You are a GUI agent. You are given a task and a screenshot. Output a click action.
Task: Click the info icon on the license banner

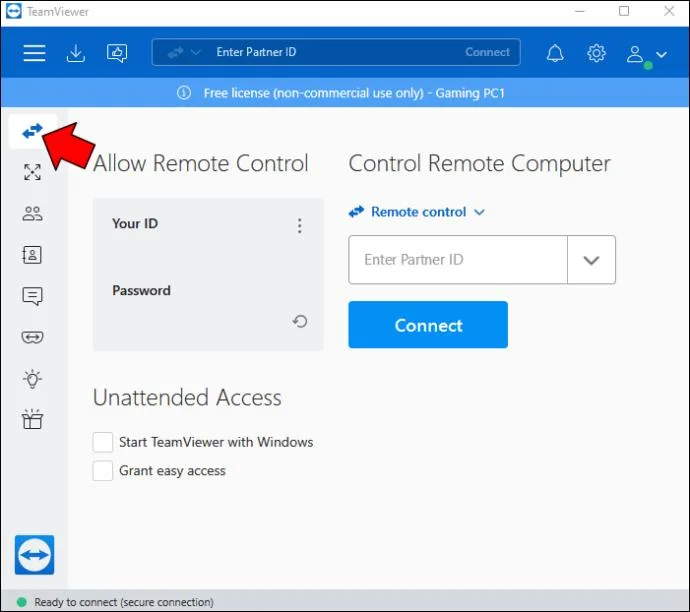click(184, 93)
